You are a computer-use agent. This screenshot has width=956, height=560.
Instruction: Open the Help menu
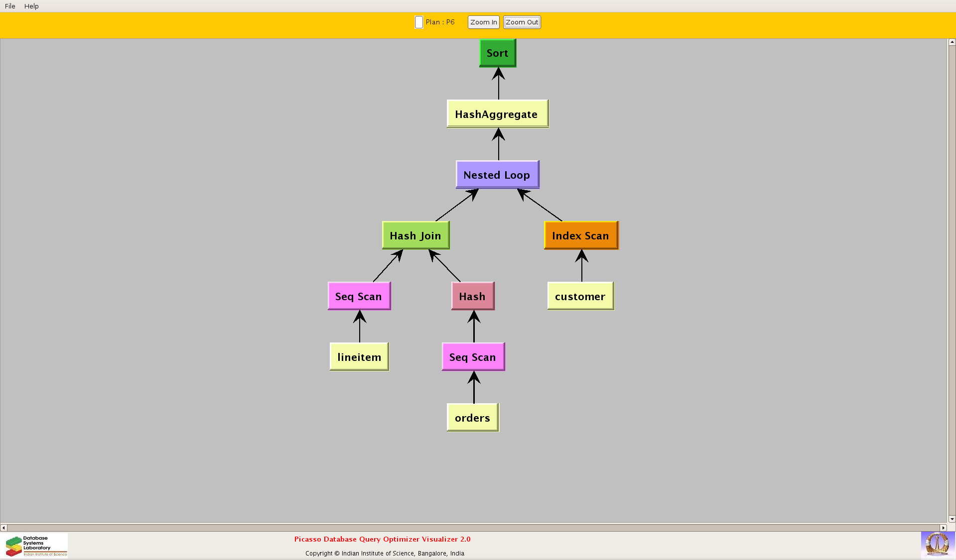(31, 6)
